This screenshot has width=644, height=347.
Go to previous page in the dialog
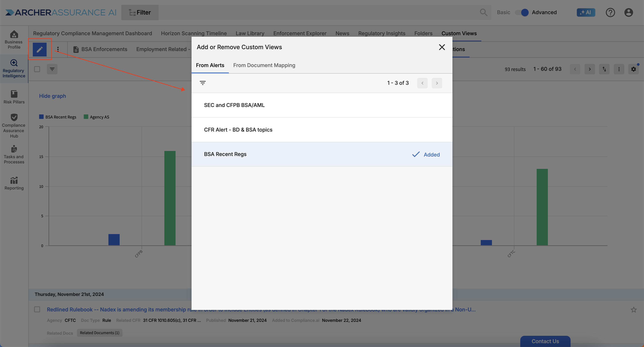coord(422,83)
